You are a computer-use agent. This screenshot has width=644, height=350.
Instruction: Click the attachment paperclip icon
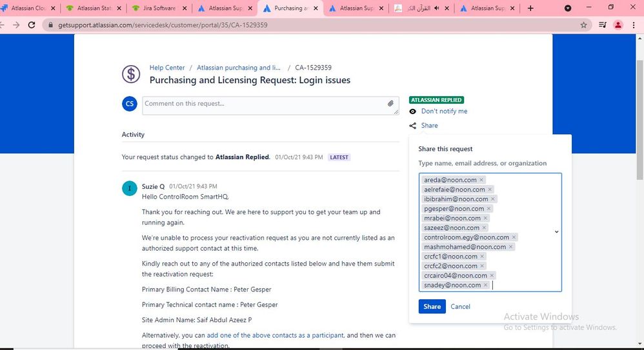coord(390,103)
